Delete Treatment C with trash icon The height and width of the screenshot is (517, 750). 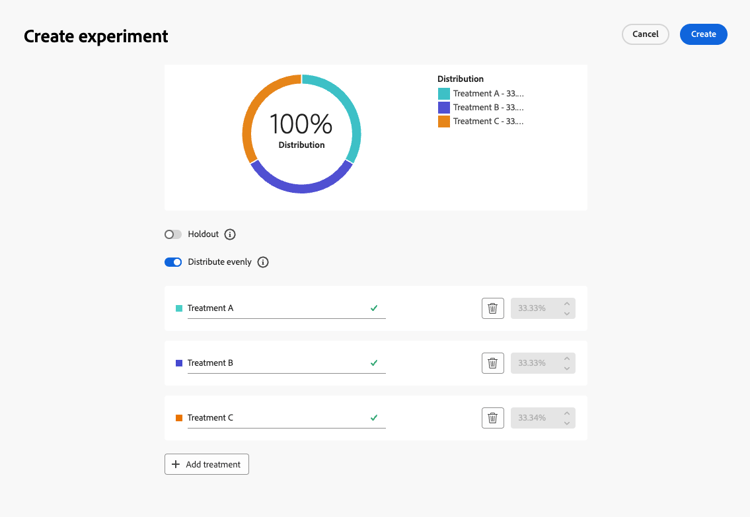pos(492,418)
